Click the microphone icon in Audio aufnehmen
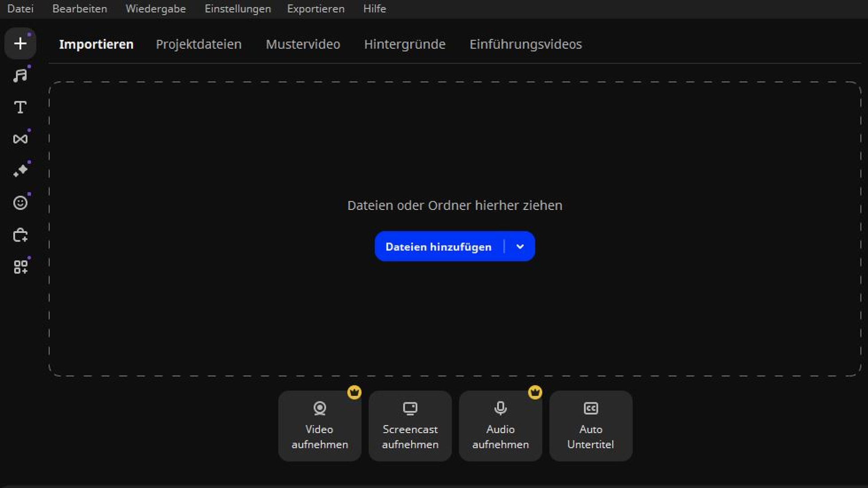This screenshot has height=488, width=868. point(500,408)
